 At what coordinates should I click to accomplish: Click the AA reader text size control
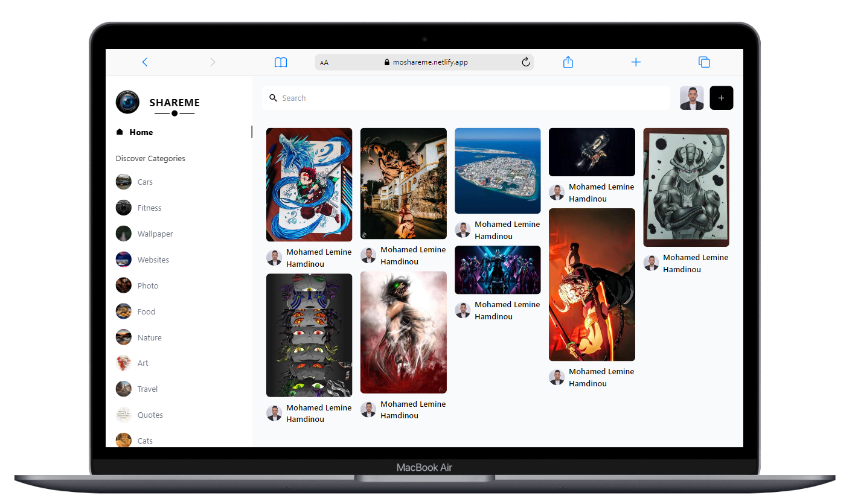(324, 63)
